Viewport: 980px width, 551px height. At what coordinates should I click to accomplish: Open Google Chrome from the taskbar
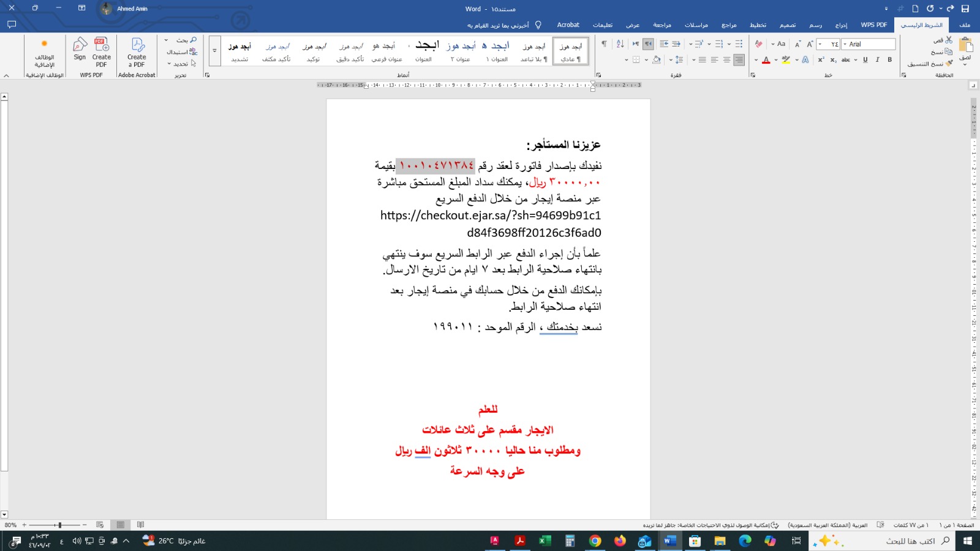595,541
